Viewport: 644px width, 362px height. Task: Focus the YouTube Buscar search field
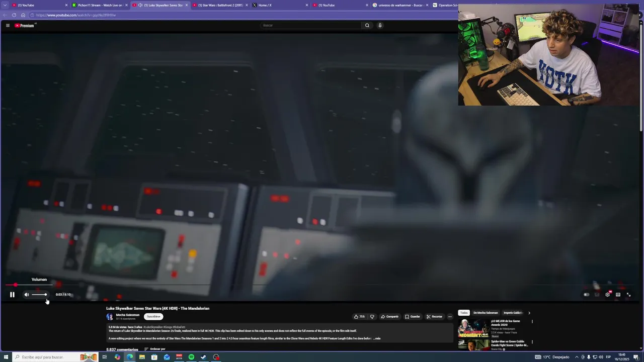point(311,25)
